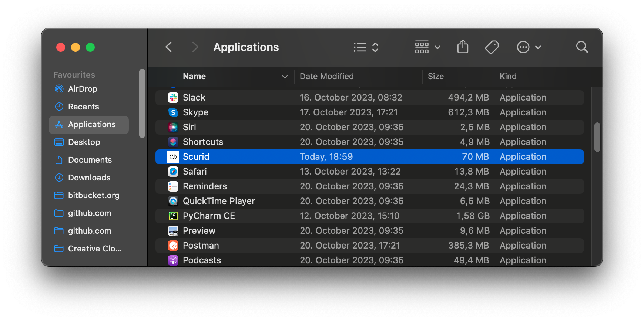Click the Share toolbar icon
Viewport: 644px width, 321px height.
point(463,47)
